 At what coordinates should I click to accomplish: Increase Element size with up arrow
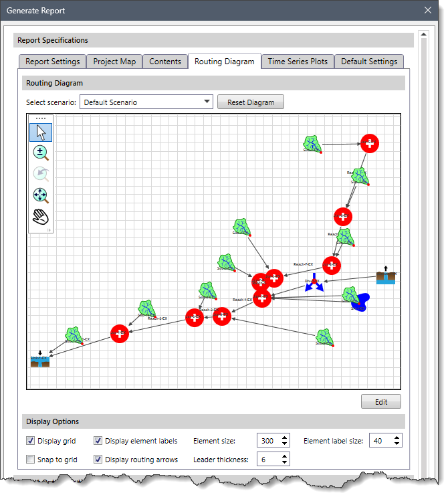pyautogui.click(x=284, y=437)
